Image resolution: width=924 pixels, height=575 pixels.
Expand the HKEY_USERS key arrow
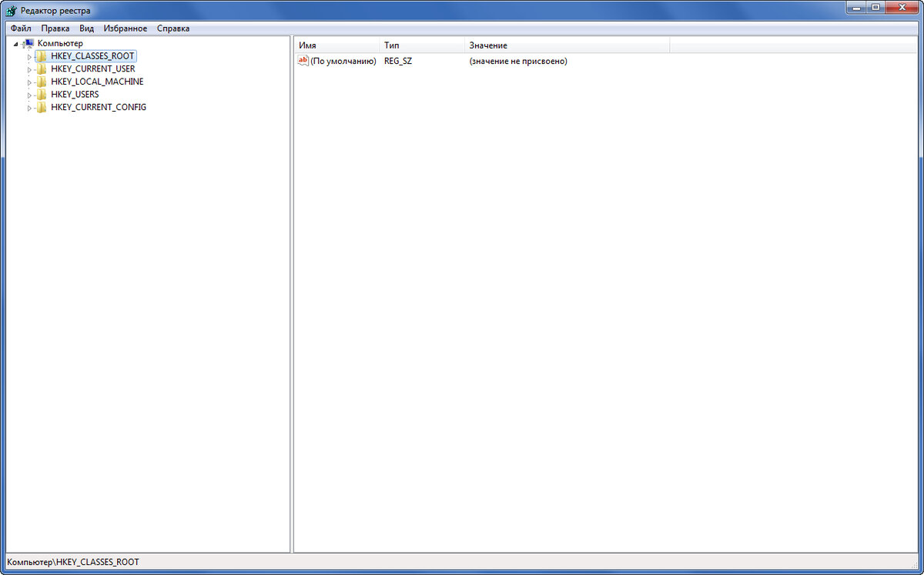coord(30,95)
